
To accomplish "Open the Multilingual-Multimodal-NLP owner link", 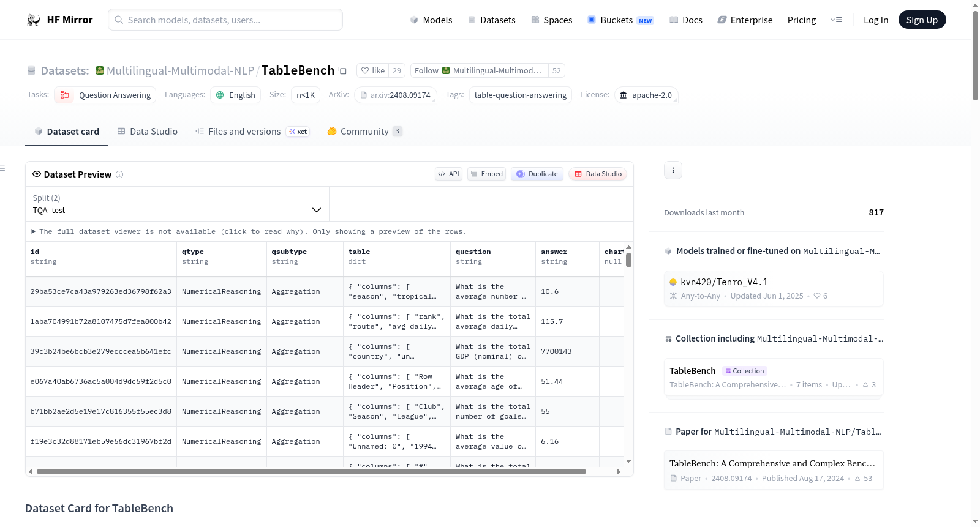I will pyautogui.click(x=180, y=71).
